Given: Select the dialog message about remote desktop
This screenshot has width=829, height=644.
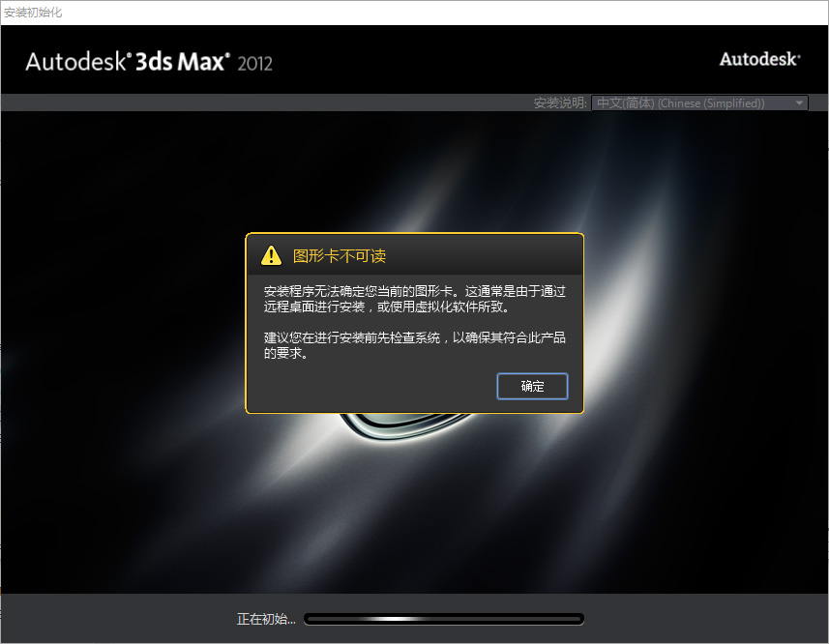Looking at the screenshot, I should pos(413,300).
